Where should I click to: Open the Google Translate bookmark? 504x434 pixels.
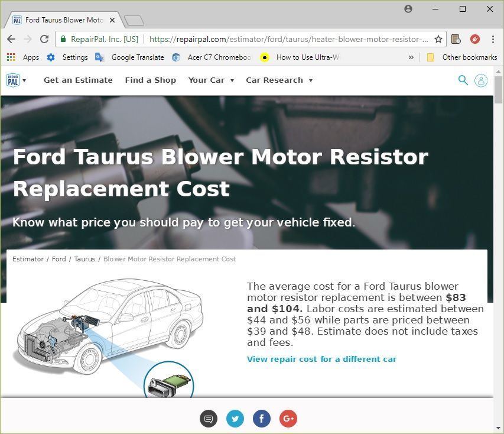tap(129, 57)
